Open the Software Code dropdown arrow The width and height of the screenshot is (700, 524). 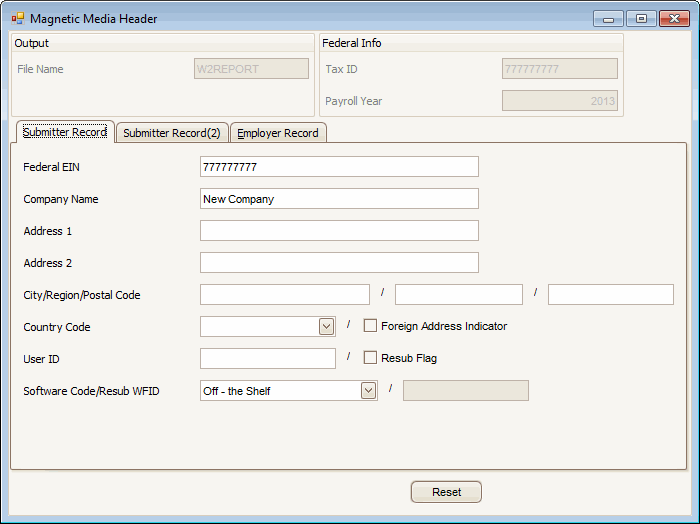coord(368,391)
